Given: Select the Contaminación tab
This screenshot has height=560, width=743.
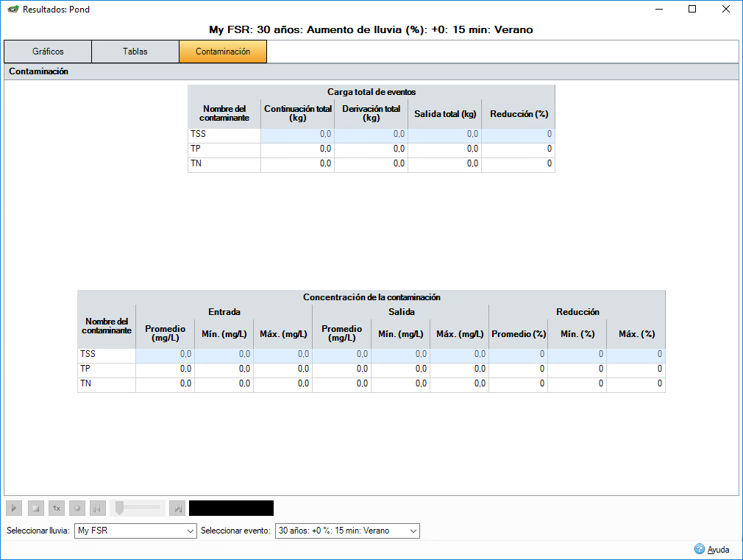Looking at the screenshot, I should 223,52.
